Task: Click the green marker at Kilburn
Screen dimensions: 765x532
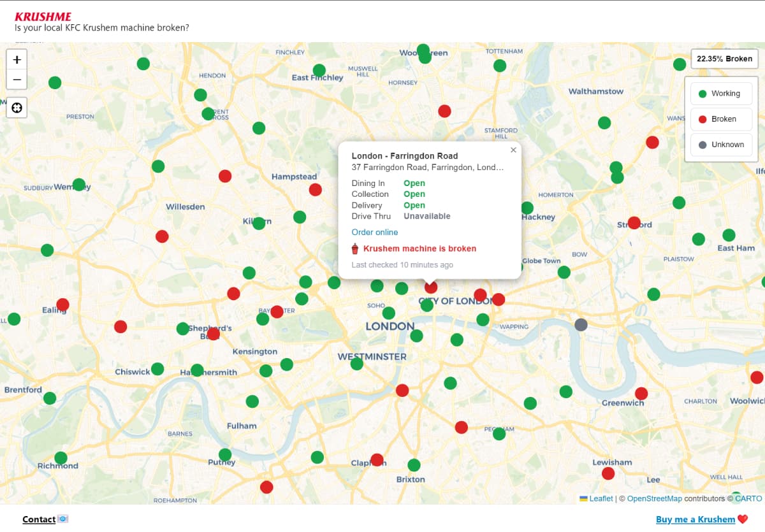Action: pos(259,224)
